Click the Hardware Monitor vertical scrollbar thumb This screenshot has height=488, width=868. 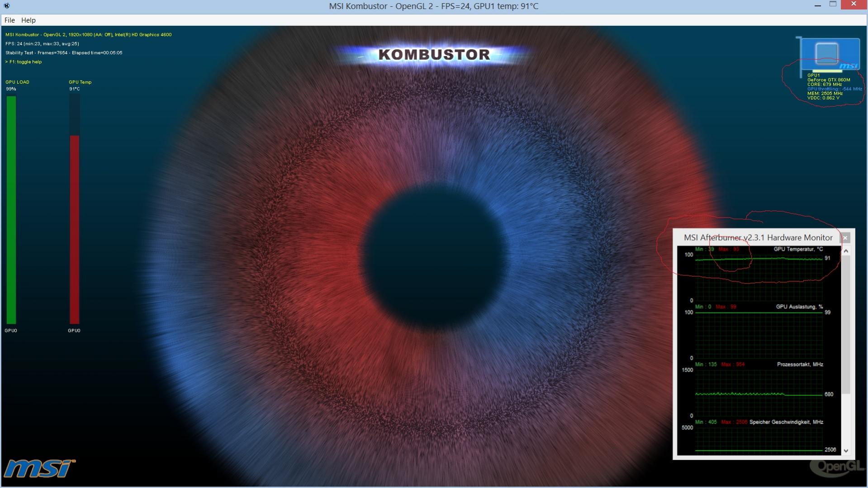tap(846, 324)
